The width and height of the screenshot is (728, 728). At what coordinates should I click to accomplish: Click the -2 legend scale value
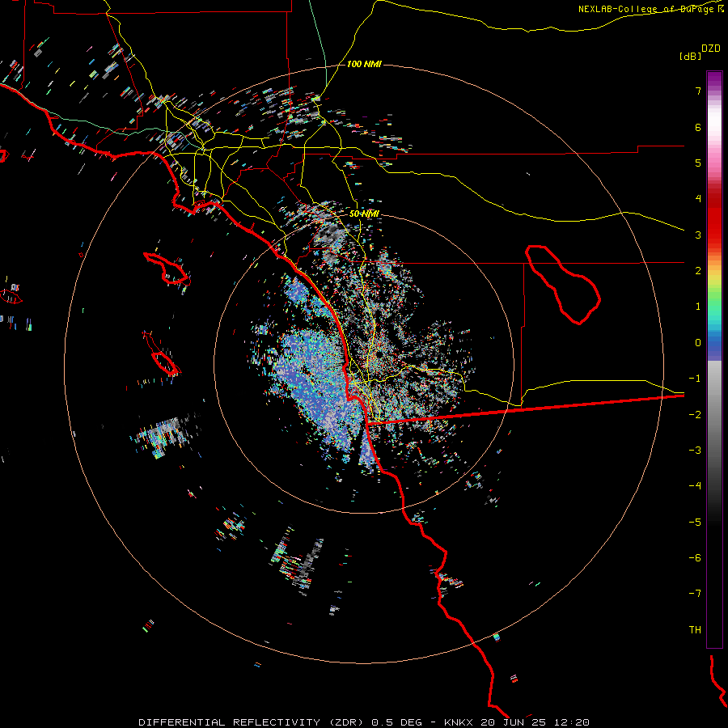pyautogui.click(x=695, y=415)
